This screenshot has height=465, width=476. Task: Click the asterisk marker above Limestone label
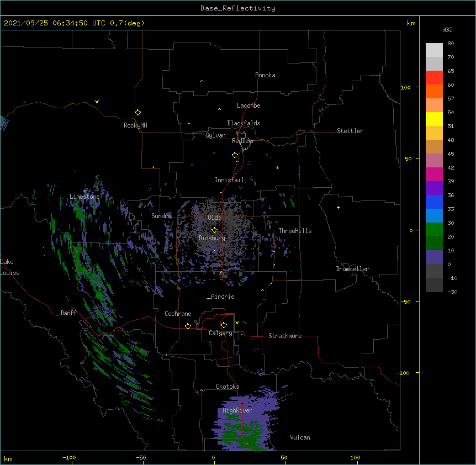(84, 191)
